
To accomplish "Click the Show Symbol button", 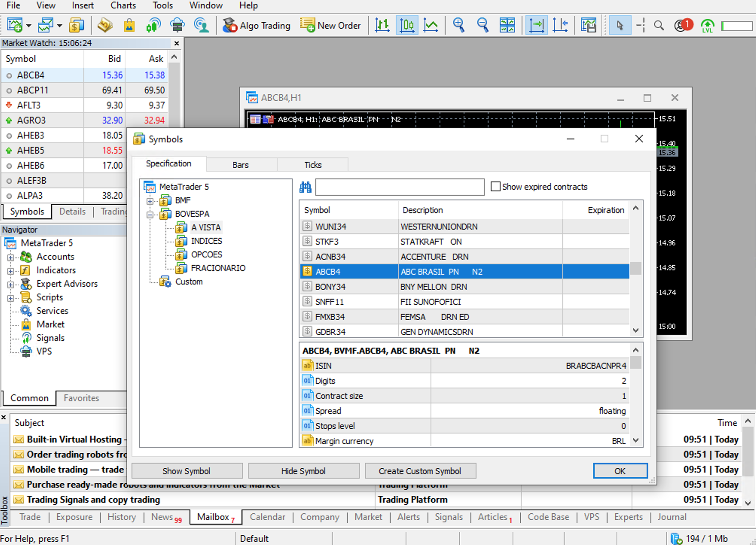I will tap(186, 471).
